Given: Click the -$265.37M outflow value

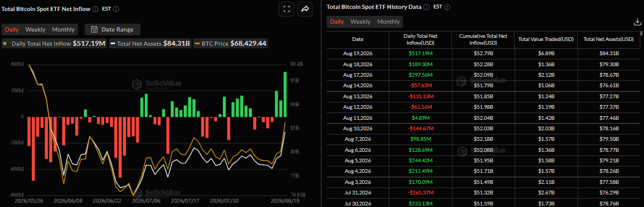Looking at the screenshot, I should (x=420, y=192).
